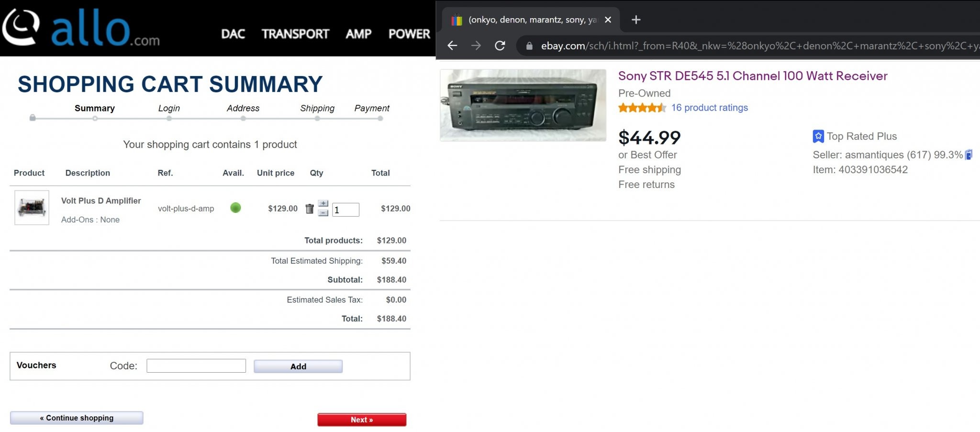Image resolution: width=980 pixels, height=432 pixels.
Task: Click the seller feedback icon after 99.3%
Action: coord(969,155)
